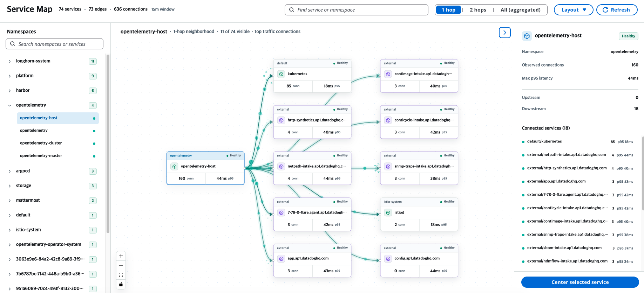Switch to All (aggregated) view
Viewport: 644px width, 293px height.
point(520,10)
